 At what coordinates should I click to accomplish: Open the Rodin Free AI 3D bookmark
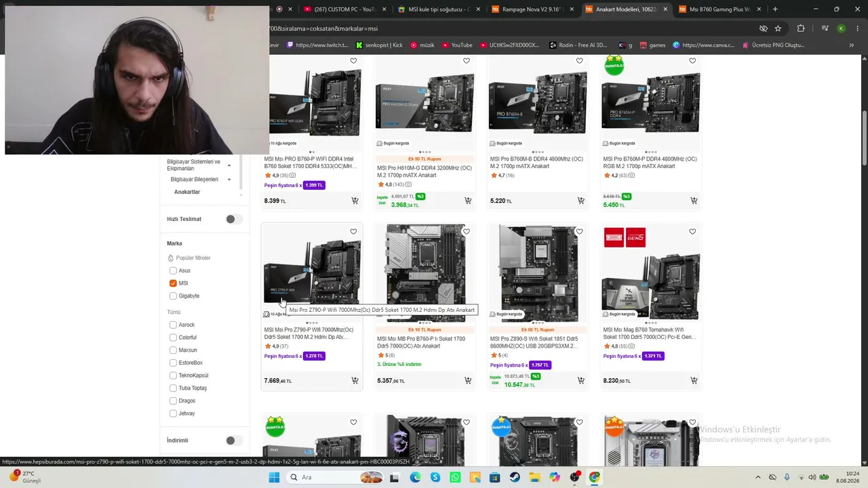[578, 45]
